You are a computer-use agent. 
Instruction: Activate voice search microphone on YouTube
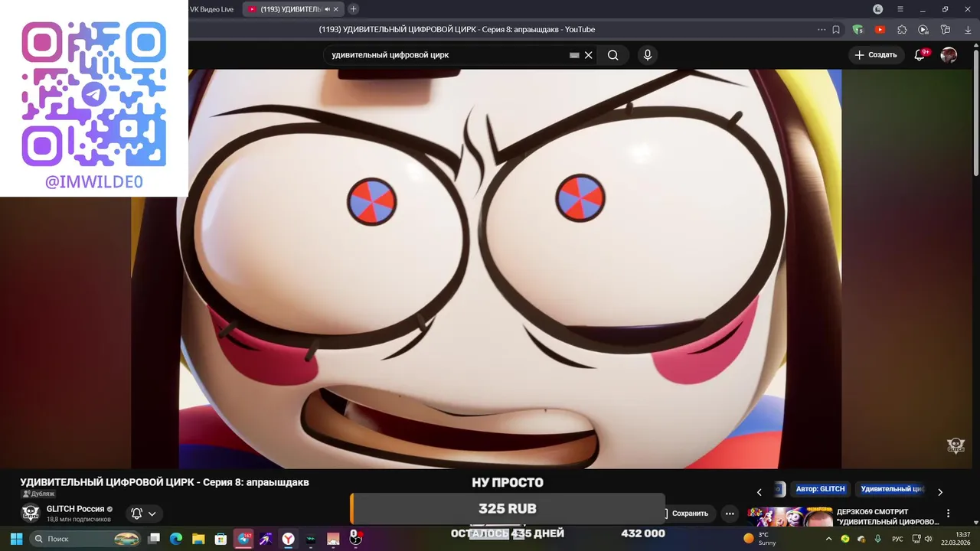pos(648,55)
